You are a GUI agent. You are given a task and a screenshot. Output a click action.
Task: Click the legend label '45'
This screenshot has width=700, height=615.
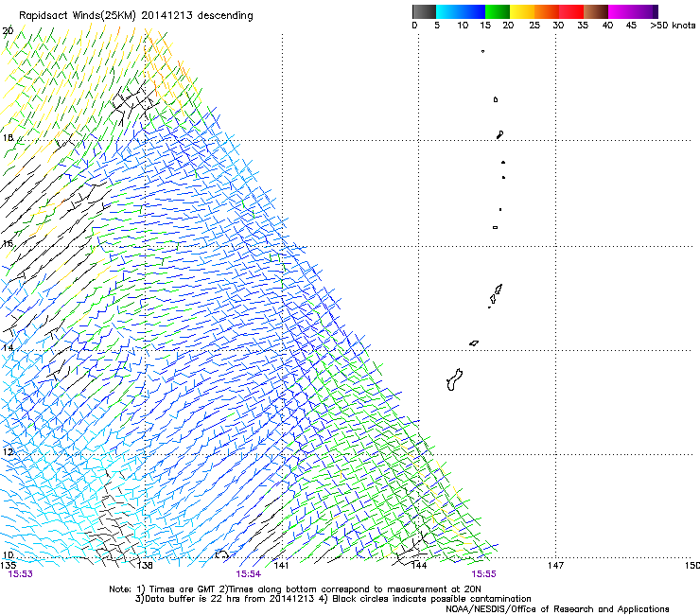tap(631, 26)
